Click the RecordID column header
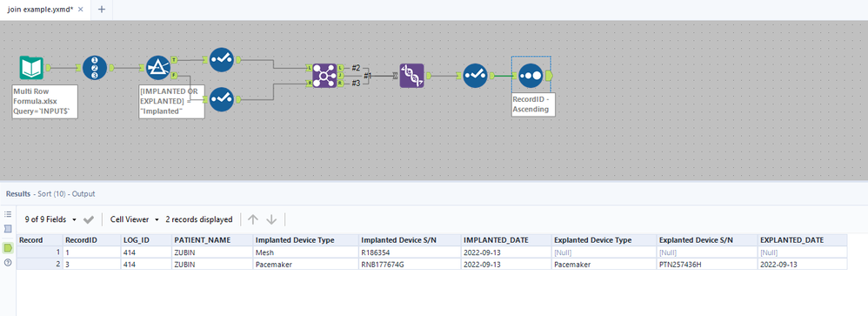The image size is (868, 316). (x=92, y=240)
